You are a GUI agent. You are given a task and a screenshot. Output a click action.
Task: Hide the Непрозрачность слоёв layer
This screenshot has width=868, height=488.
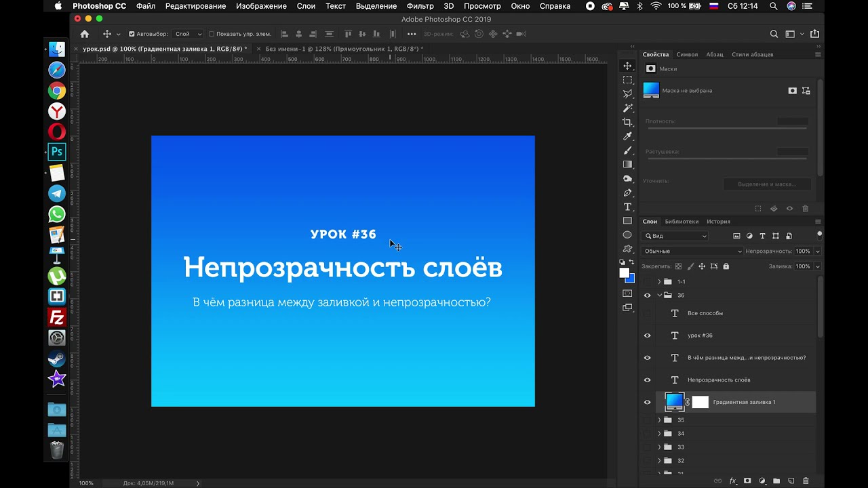click(647, 380)
